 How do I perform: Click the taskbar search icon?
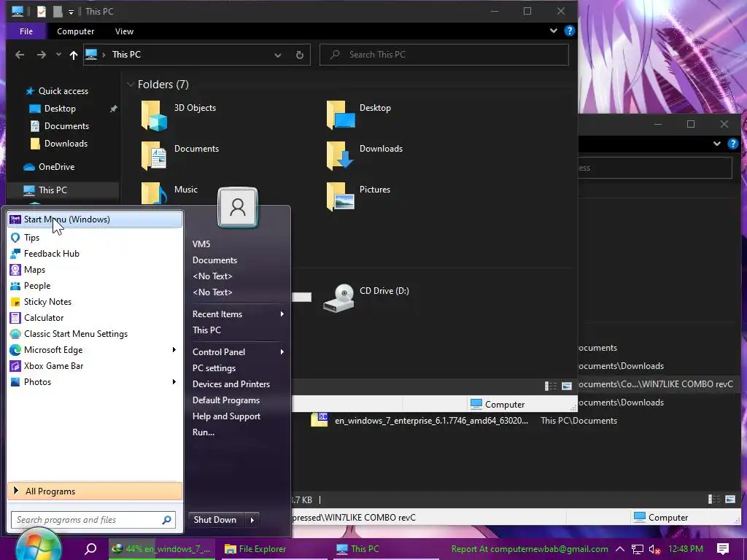[90, 549]
